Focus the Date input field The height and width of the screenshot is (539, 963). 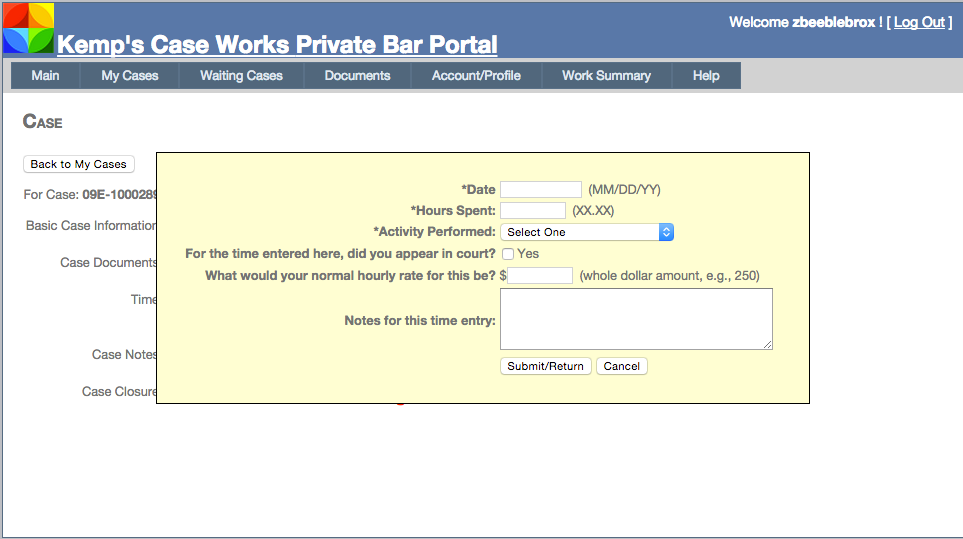(540, 189)
